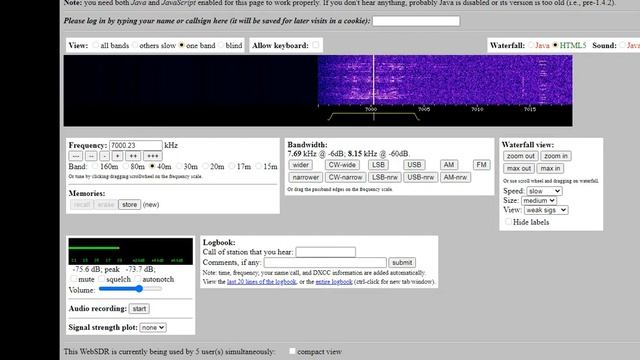This screenshot has height=360, width=640.
Task: Set mode to FM
Action: pos(482,165)
